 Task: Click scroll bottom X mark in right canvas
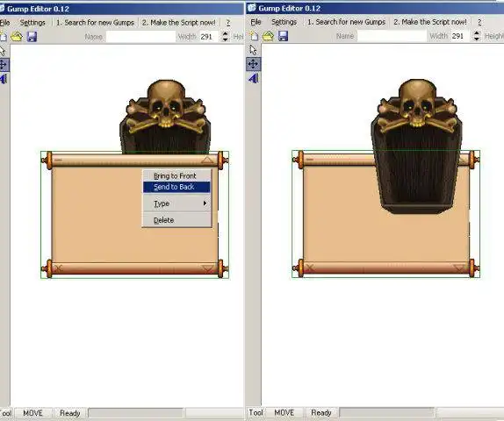(x=310, y=268)
